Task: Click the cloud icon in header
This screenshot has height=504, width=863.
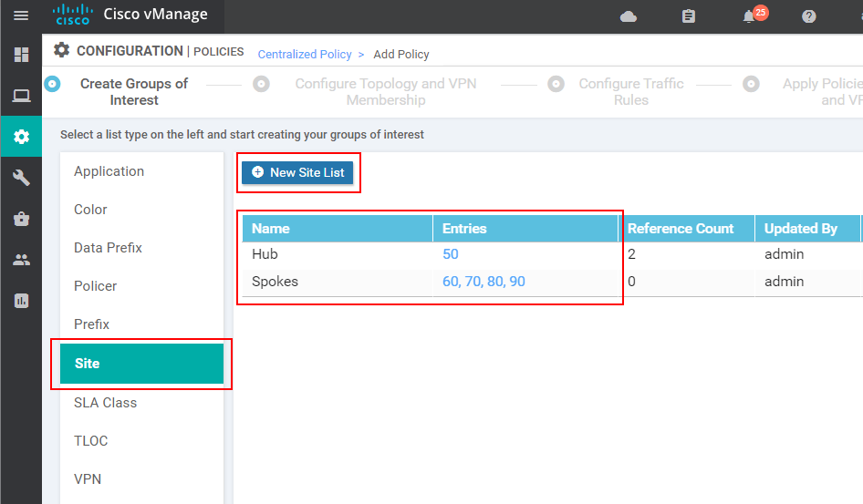Action: pos(628,16)
